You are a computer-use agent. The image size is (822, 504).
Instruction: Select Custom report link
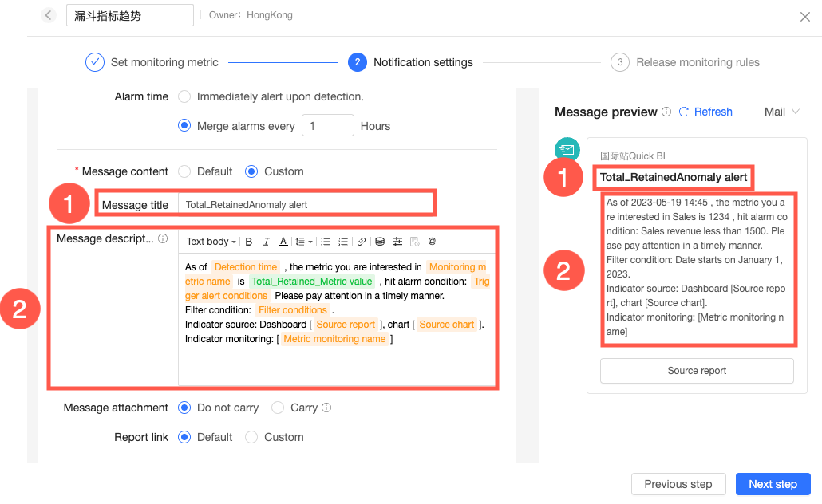pos(251,437)
